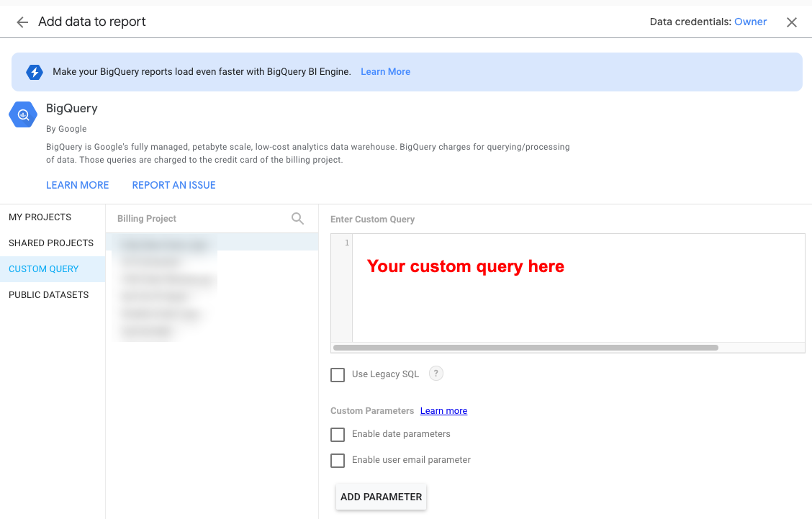Click the 'Enter Custom Query' label
The width and height of the screenshot is (812, 519).
(x=372, y=219)
